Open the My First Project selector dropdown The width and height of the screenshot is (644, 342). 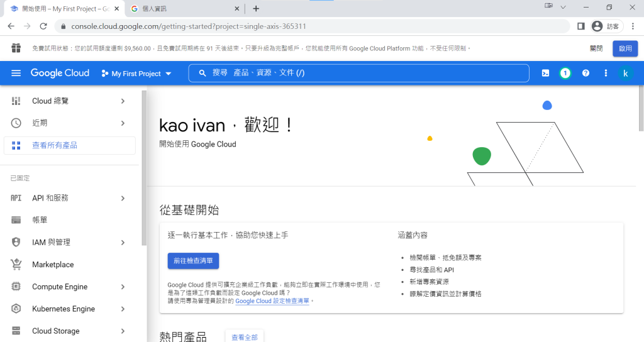[x=136, y=74]
